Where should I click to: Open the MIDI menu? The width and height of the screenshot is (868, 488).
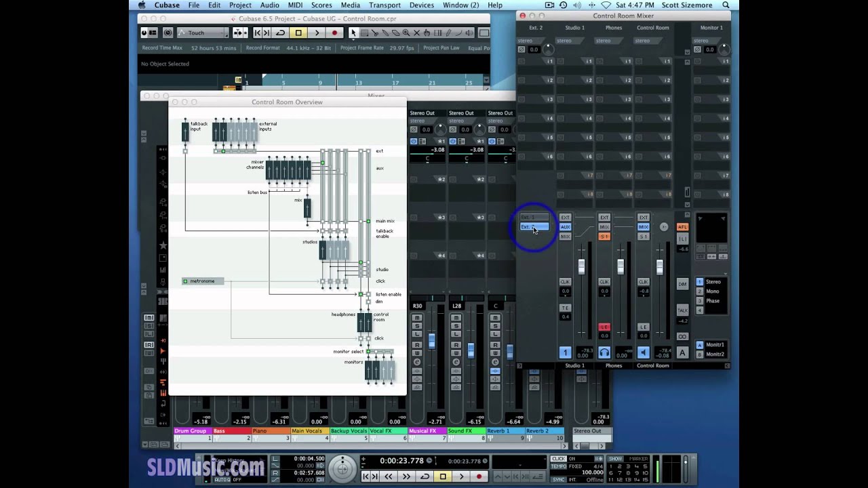point(295,5)
